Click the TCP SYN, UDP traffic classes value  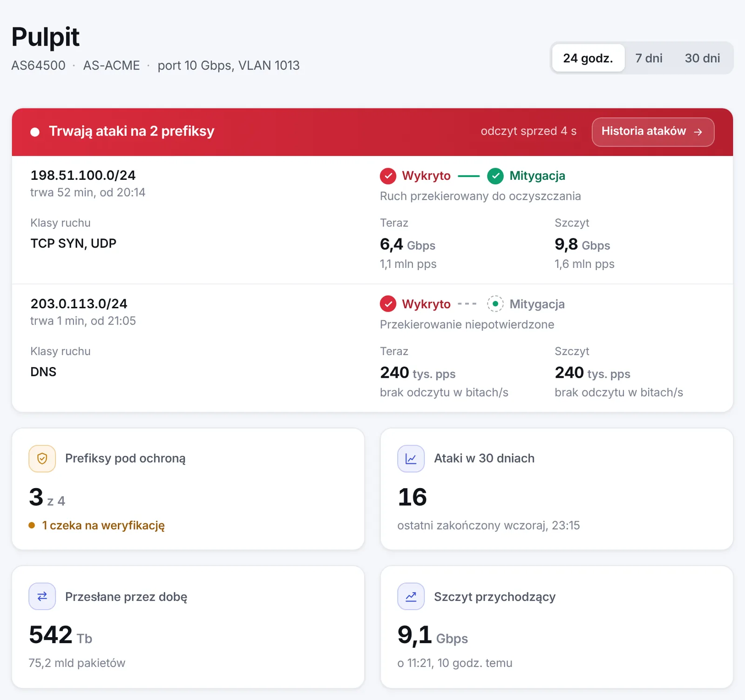[x=73, y=243]
